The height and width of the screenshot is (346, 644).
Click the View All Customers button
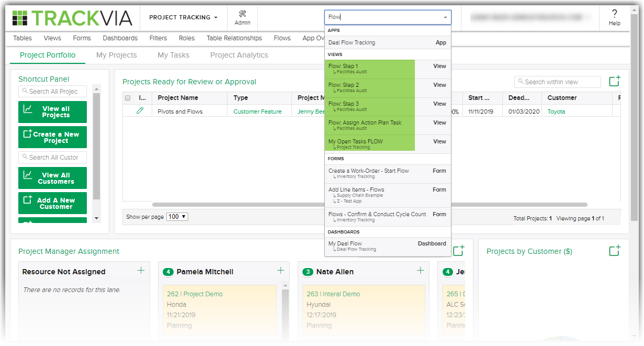52,178
